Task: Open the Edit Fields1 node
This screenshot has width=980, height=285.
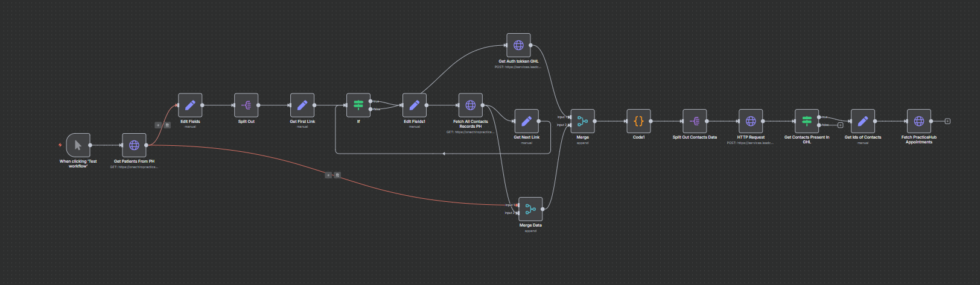Action: pyautogui.click(x=415, y=105)
